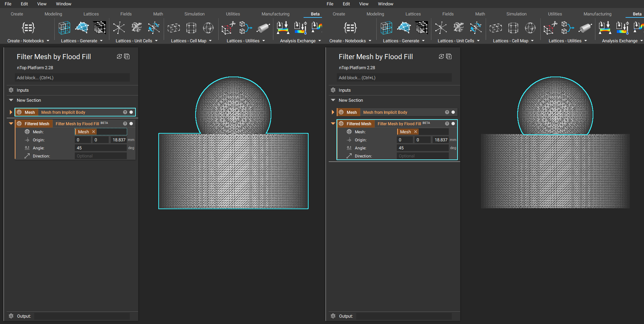The width and height of the screenshot is (644, 324).
Task: Open Notebooks braces icon in right window
Action: coord(350,28)
